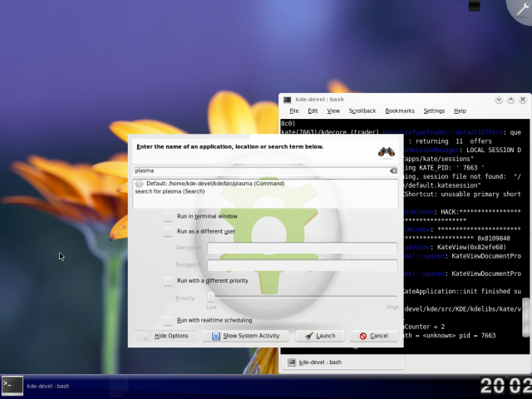Enable Run in terminal window checkbox

point(169,216)
